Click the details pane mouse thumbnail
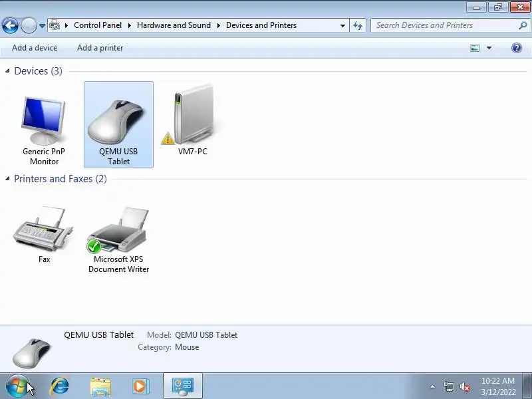 31,353
